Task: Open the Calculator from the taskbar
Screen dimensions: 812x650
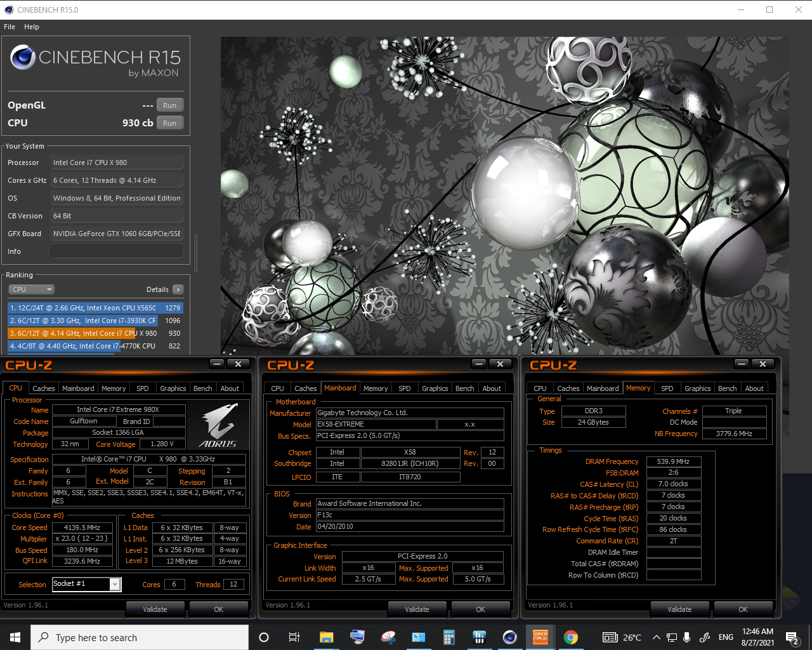Action: 449,637
